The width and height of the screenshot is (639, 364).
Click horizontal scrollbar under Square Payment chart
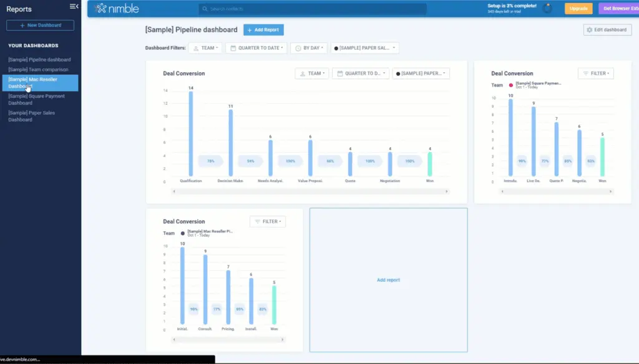pos(556,191)
